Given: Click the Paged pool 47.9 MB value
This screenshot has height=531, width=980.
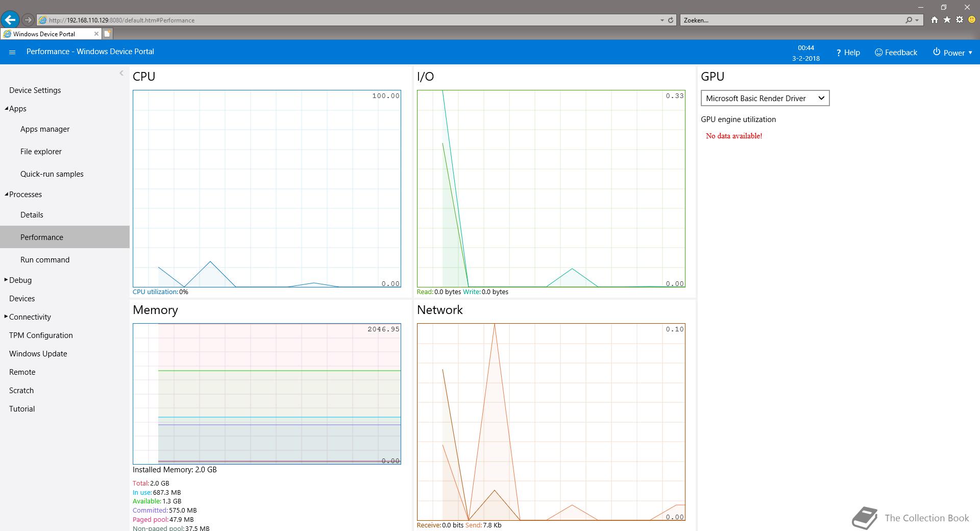Looking at the screenshot, I should coord(181,520).
